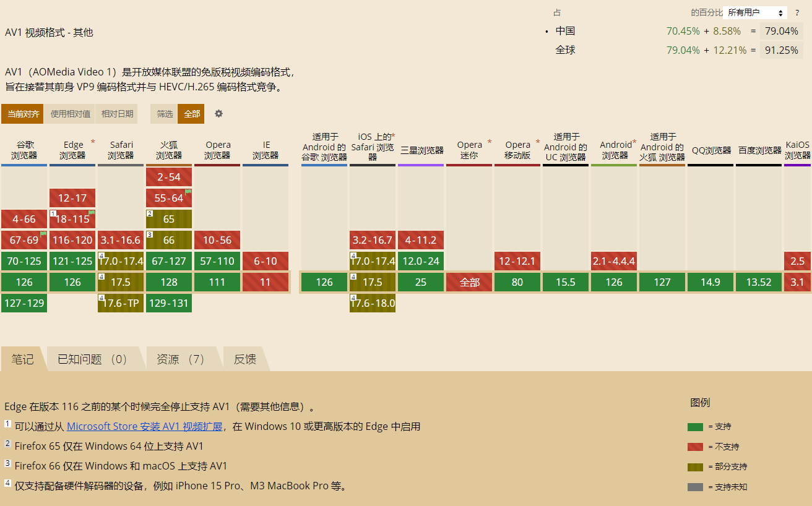Screen dimensions: 812x506
Task: Click KaiOS version cell 2.5
Action: pos(798,261)
